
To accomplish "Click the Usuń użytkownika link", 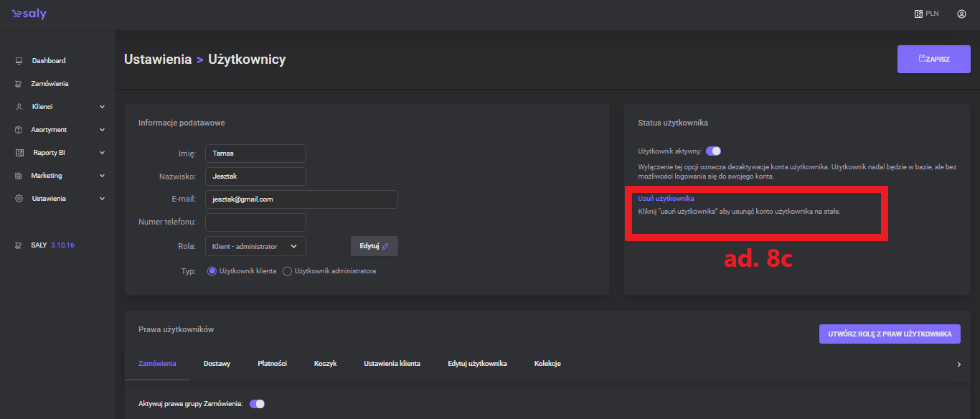I will pos(666,198).
